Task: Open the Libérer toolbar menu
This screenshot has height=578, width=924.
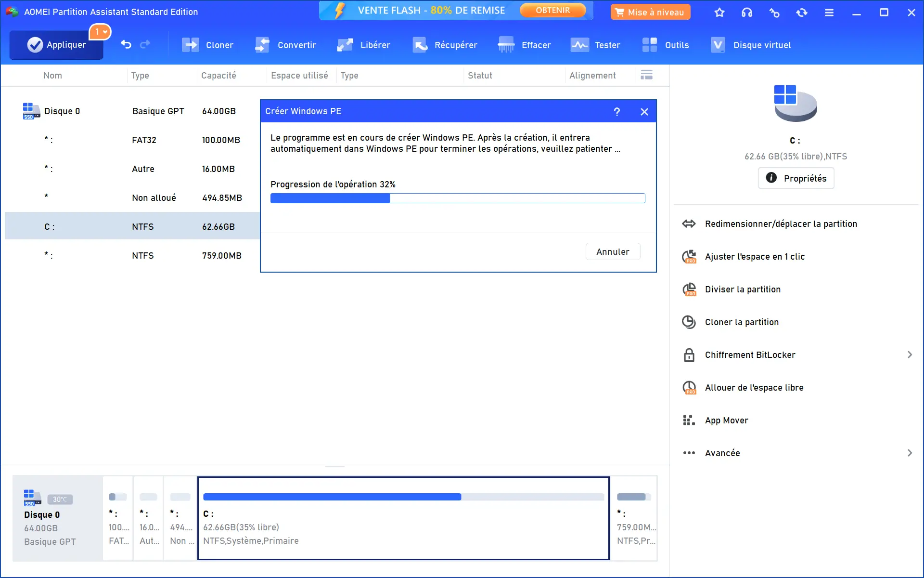Action: 364,45
